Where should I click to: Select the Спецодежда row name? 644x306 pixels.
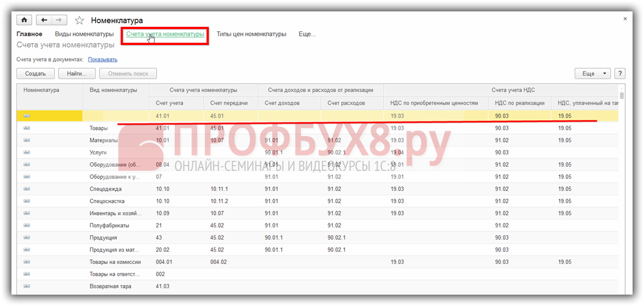[106, 189]
